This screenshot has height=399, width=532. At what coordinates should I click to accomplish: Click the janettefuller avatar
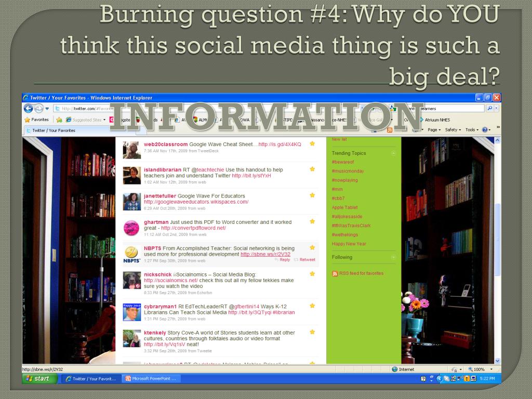(131, 202)
